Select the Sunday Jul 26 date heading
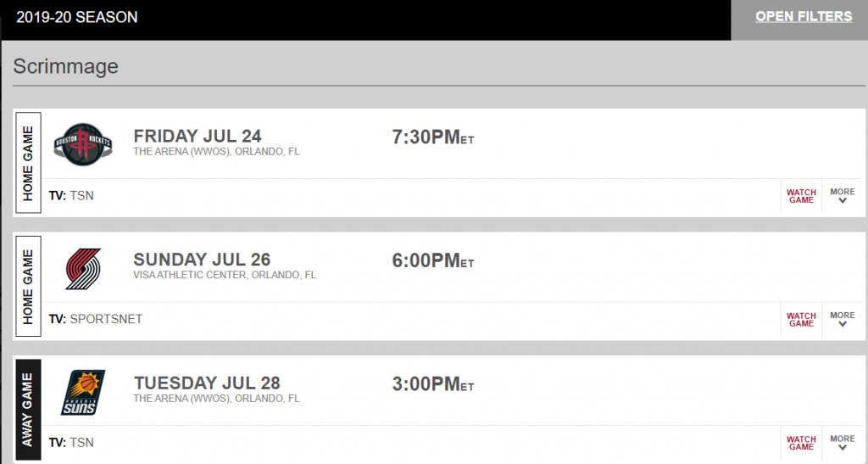Viewport: 868px width, 464px height. click(202, 260)
